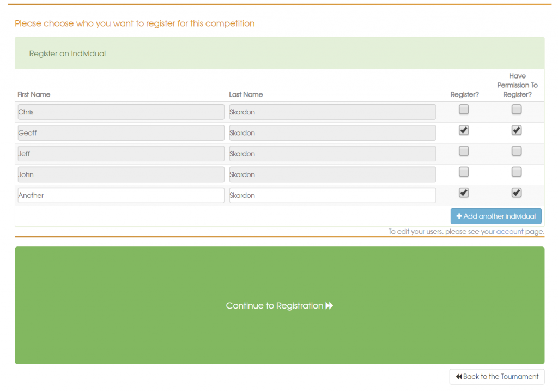Screen dimensions: 558x392
Task: Click the last name field in Jeff's row
Action: pyautogui.click(x=332, y=154)
